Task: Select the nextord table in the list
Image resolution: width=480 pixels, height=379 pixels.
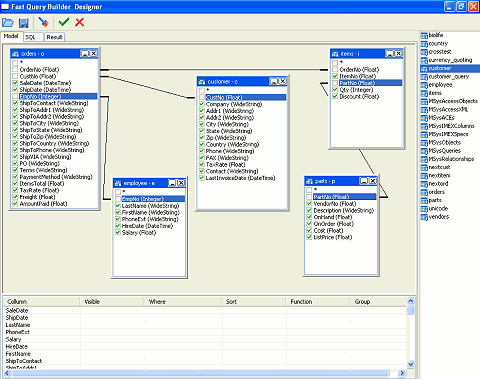Action: 438,184
